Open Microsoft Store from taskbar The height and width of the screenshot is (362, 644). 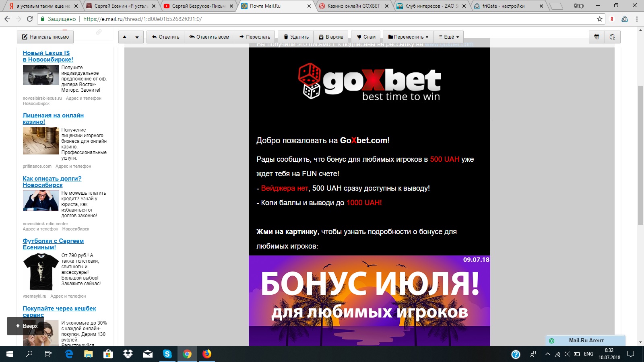tap(108, 354)
